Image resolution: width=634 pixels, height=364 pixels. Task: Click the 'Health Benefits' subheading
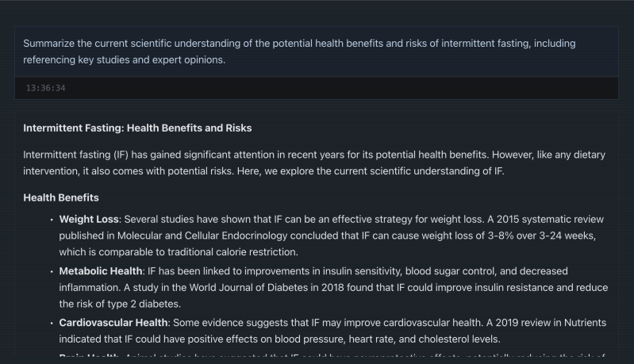(x=61, y=197)
